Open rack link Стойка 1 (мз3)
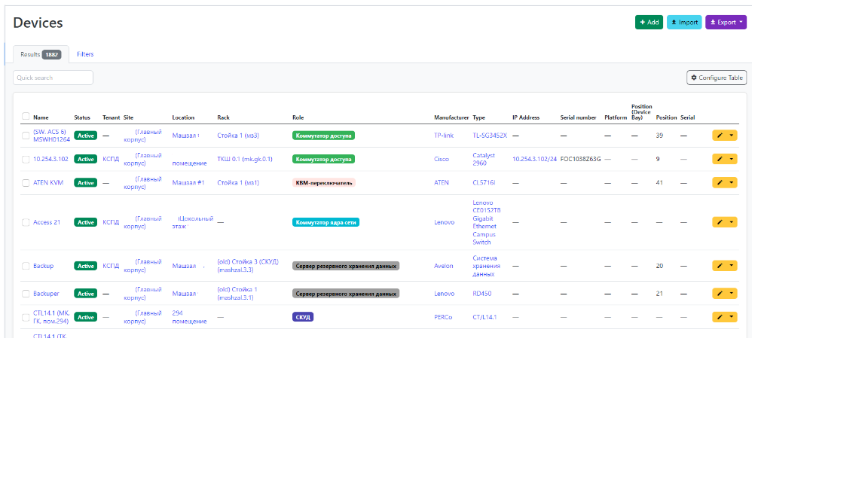Screen dimensions: 868x488 (x=238, y=136)
